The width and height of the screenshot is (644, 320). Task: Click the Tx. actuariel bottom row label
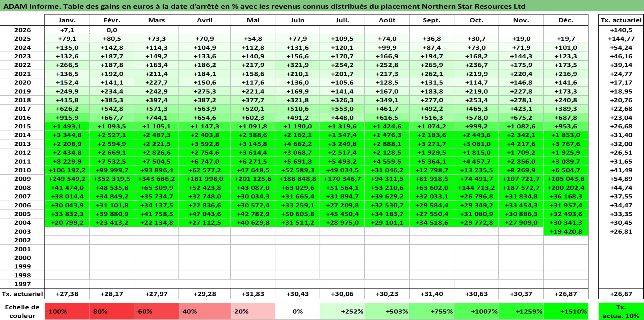(x=23, y=294)
